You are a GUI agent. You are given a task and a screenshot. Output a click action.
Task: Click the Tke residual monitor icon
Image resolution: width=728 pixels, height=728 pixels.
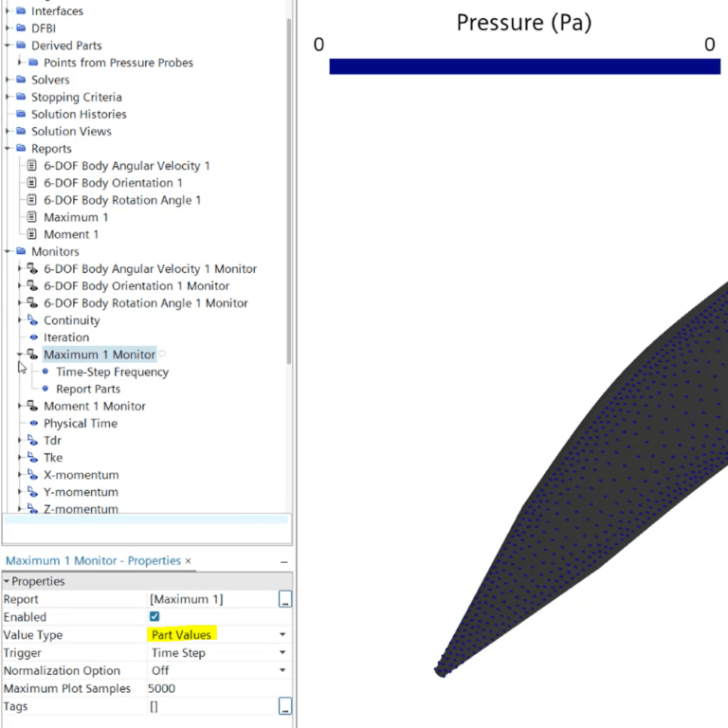pos(32,457)
